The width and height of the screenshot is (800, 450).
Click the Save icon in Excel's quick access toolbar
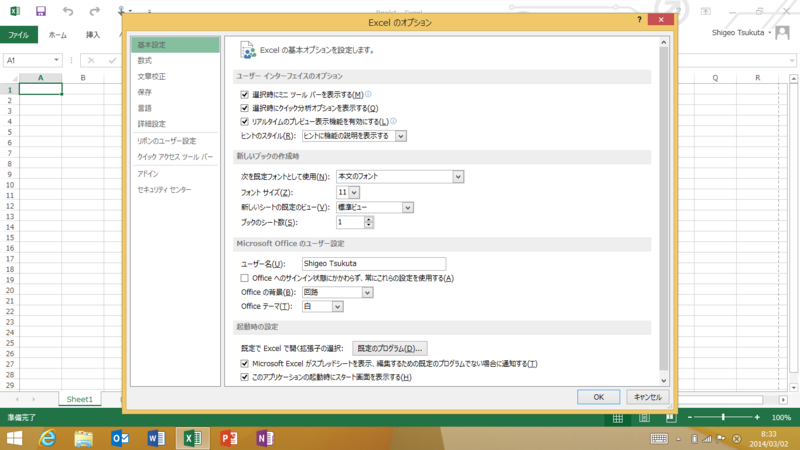41,11
